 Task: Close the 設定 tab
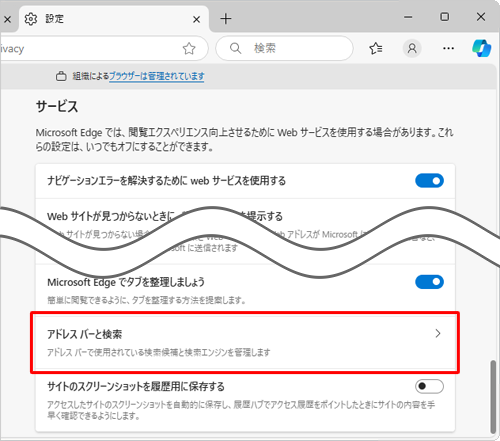[196, 19]
